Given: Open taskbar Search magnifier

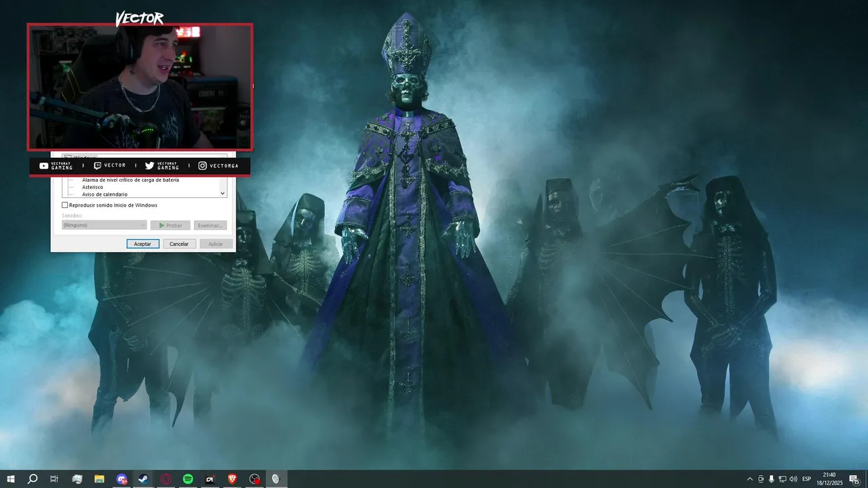Looking at the screenshot, I should [x=32, y=479].
